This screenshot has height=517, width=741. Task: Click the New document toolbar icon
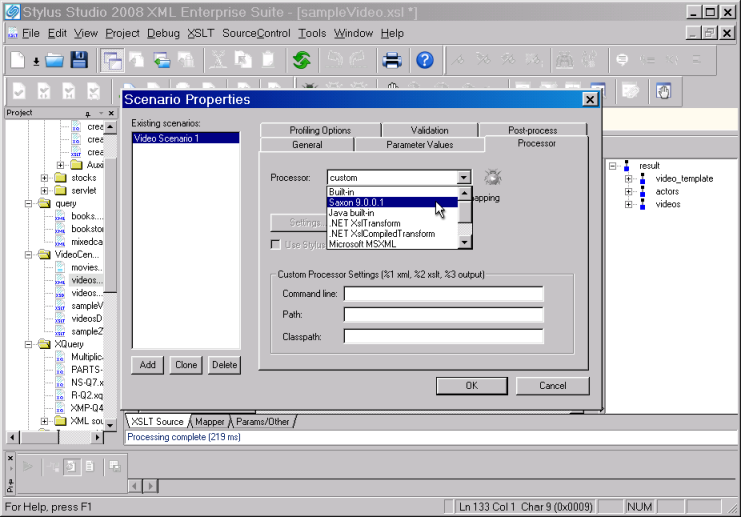tap(17, 60)
